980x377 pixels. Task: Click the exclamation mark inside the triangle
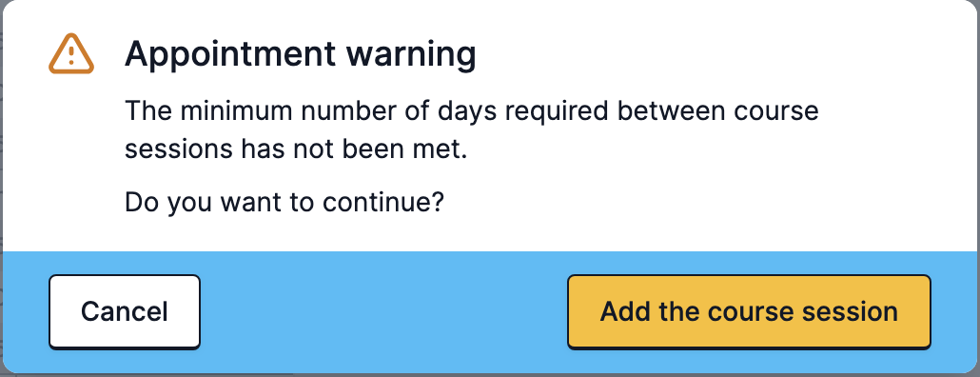(71, 56)
